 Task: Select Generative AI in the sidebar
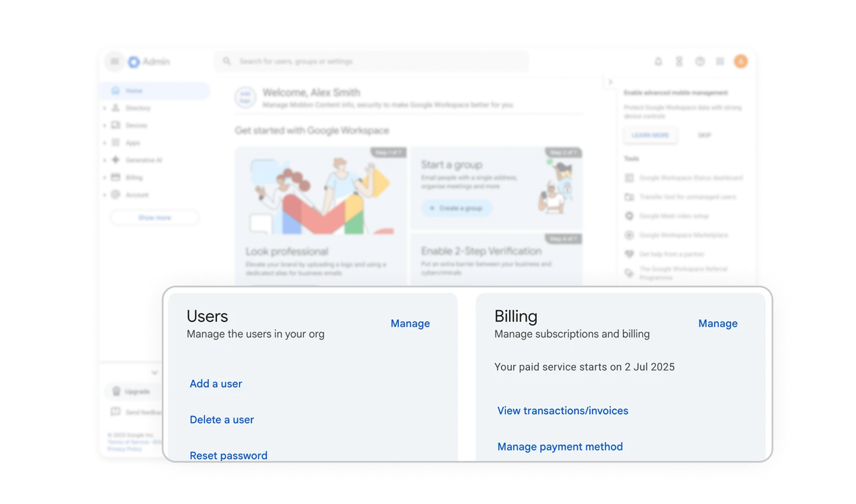(x=143, y=160)
